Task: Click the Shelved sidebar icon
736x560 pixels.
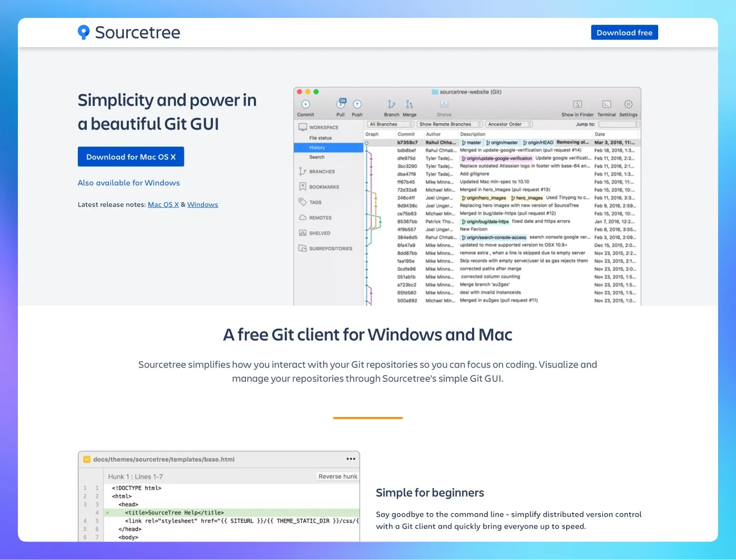Action: click(302, 233)
